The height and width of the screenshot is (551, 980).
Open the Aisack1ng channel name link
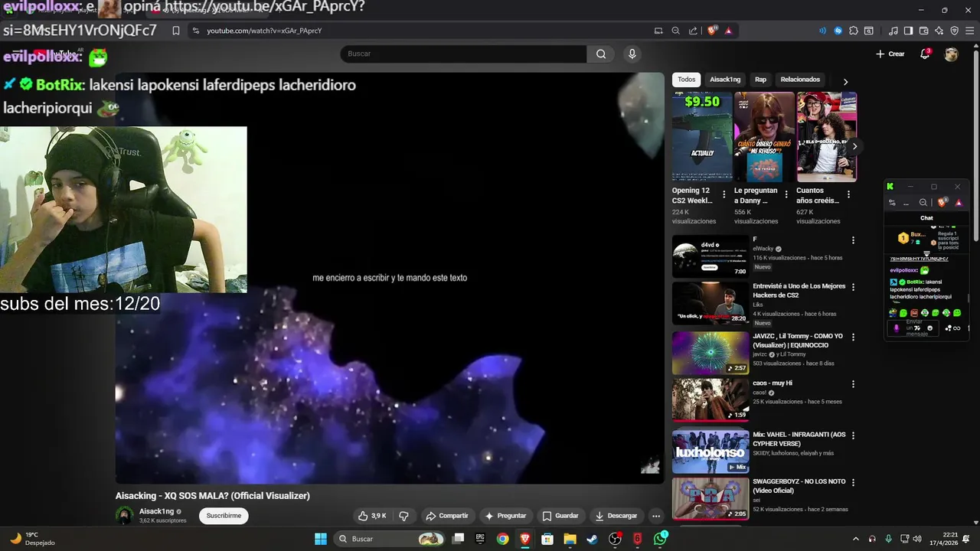(x=156, y=511)
